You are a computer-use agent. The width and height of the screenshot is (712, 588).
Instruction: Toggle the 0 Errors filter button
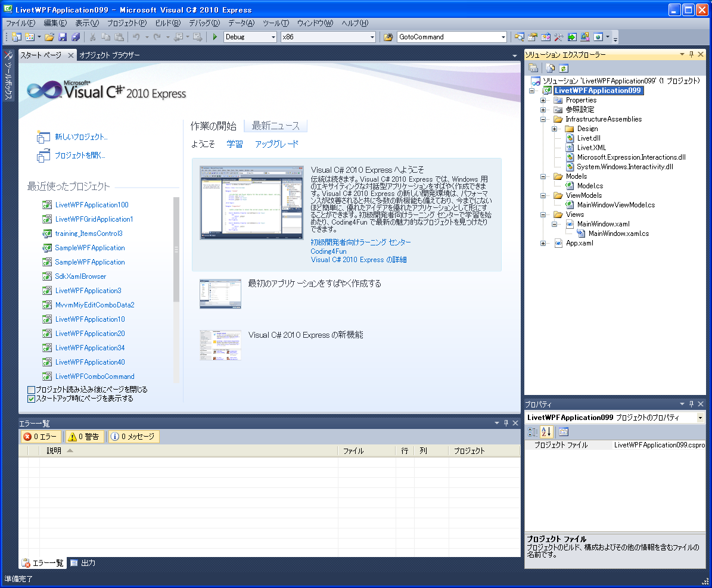[x=41, y=436]
